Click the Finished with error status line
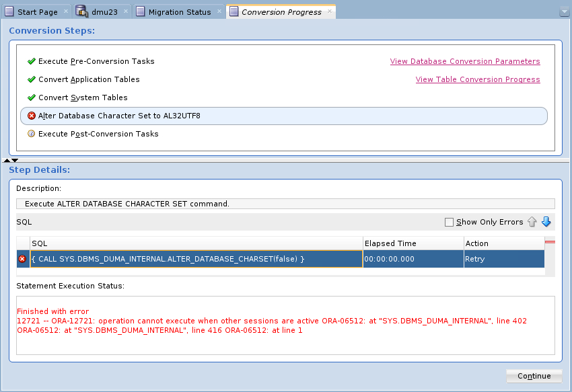The width and height of the screenshot is (572, 392). 53,311
